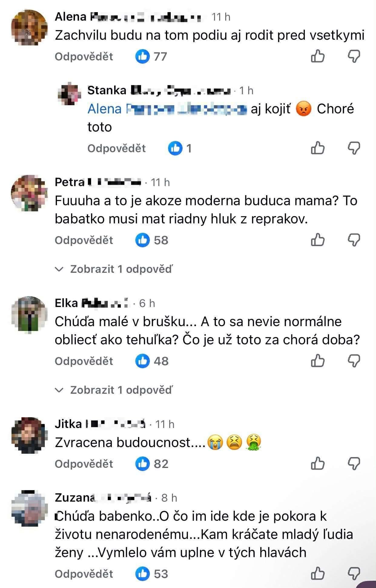376x588 pixels.
Task: Show reactions for 77 likes count
Action: pos(151,56)
